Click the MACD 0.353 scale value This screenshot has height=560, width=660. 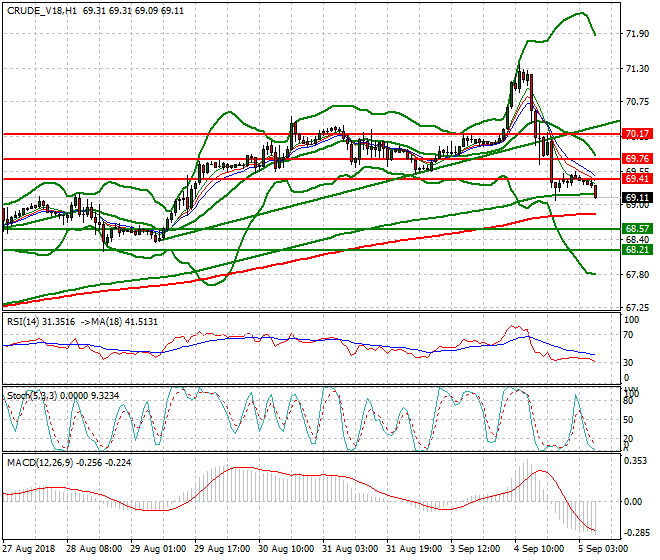[x=636, y=461]
